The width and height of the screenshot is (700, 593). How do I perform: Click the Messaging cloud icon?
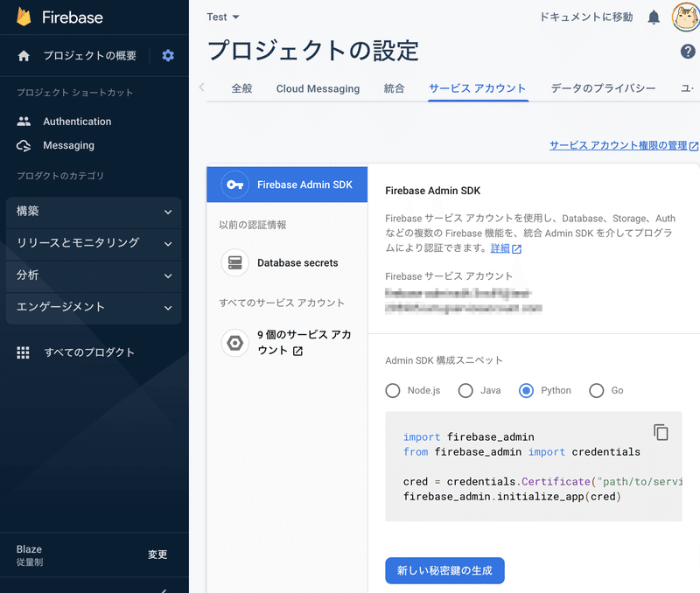point(24,145)
